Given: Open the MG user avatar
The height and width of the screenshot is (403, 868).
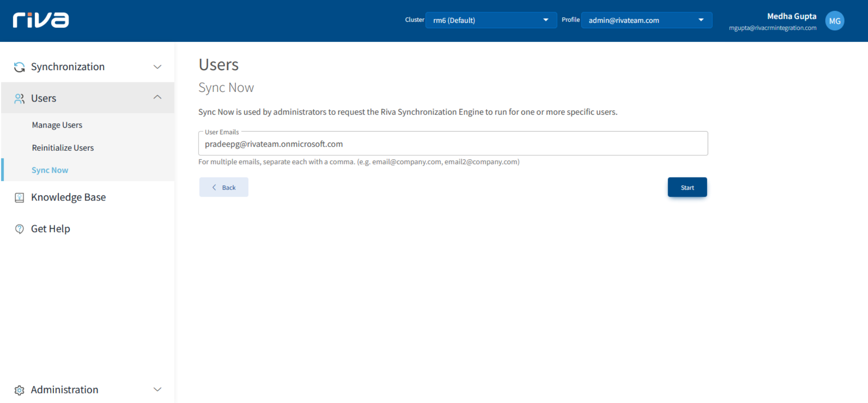Looking at the screenshot, I should [x=834, y=20].
